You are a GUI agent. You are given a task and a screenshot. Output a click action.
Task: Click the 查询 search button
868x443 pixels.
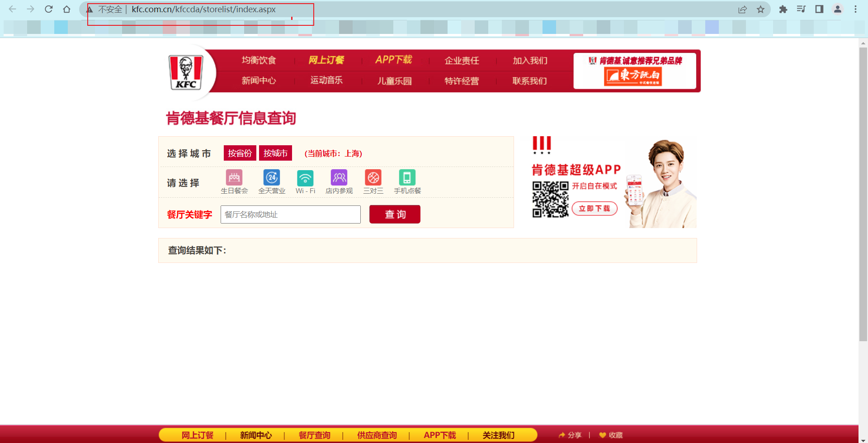[x=395, y=214]
